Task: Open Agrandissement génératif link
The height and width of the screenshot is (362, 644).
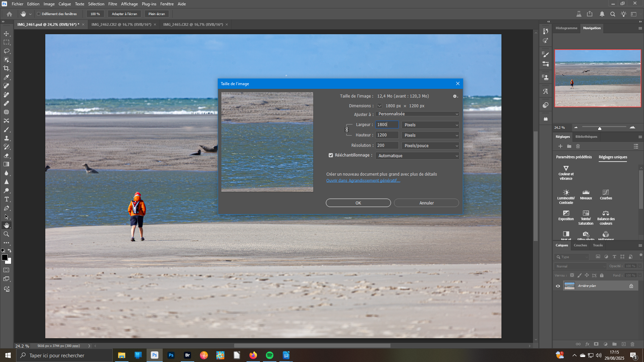Action: [363, 181]
